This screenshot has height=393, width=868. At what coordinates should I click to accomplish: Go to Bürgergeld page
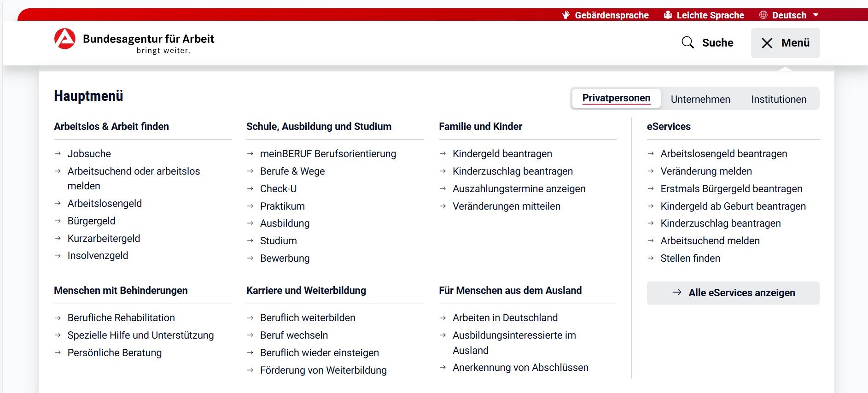coord(91,221)
